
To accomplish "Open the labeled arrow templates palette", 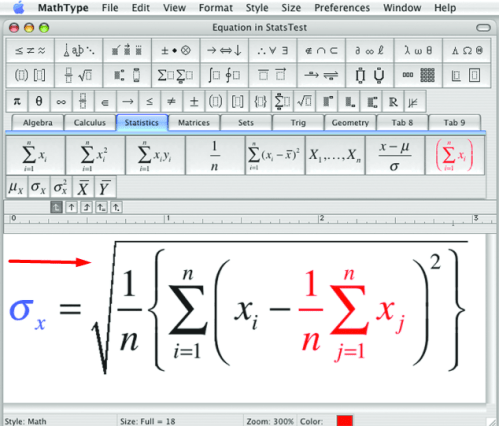I will point(321,75).
